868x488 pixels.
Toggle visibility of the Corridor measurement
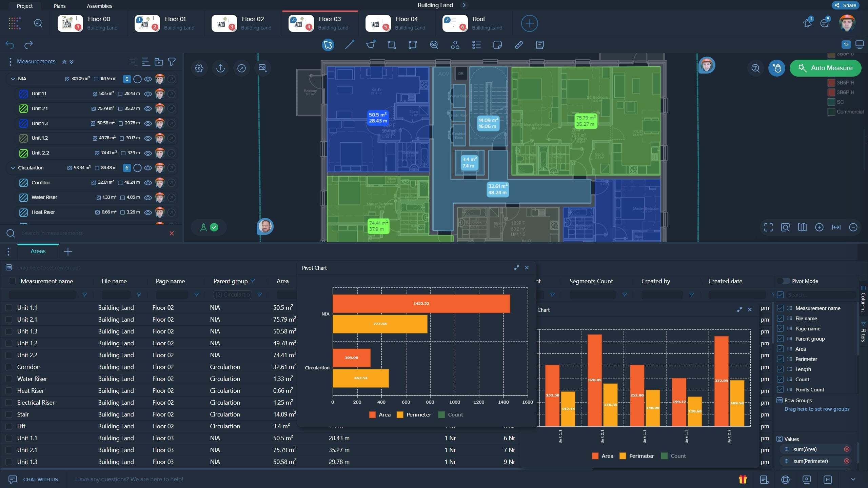pos(148,183)
